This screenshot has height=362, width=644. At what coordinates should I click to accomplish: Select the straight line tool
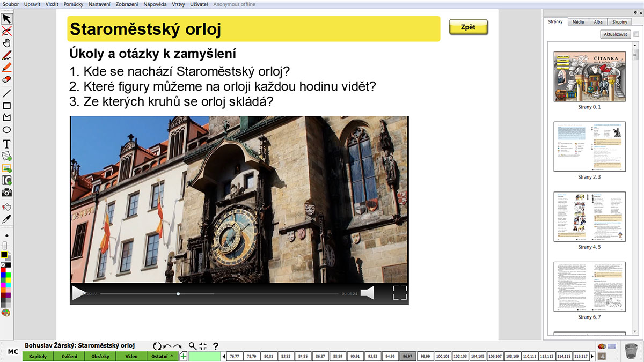pyautogui.click(x=6, y=93)
